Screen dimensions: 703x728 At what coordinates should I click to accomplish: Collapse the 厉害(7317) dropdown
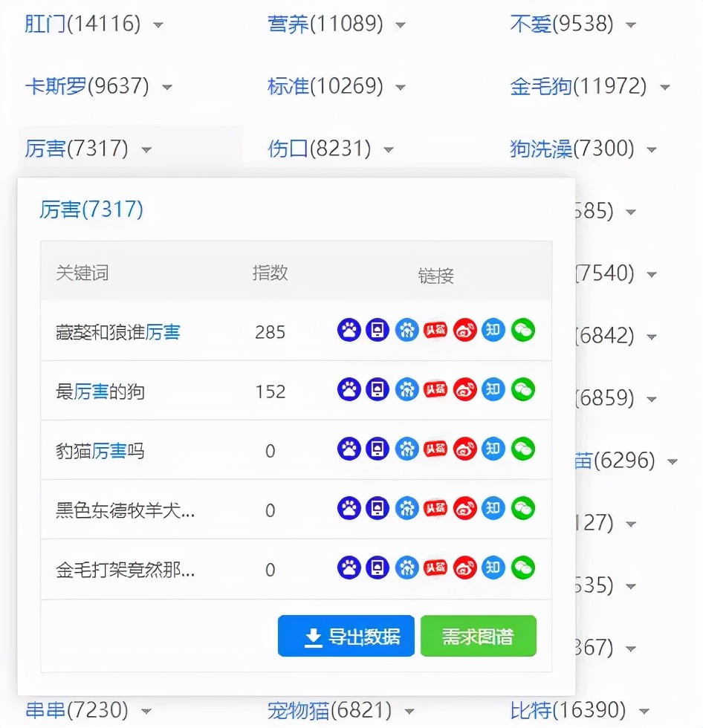coord(147,149)
